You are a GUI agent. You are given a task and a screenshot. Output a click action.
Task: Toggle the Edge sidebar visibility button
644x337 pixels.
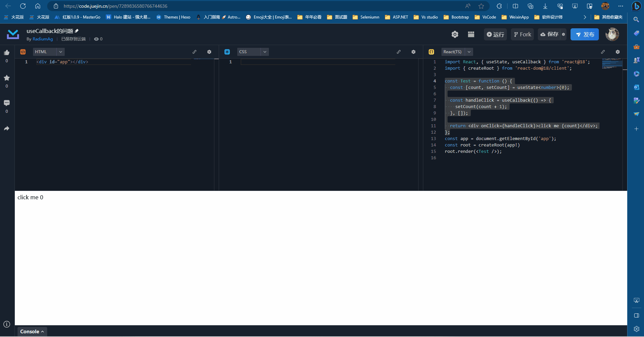pyautogui.click(x=636, y=315)
